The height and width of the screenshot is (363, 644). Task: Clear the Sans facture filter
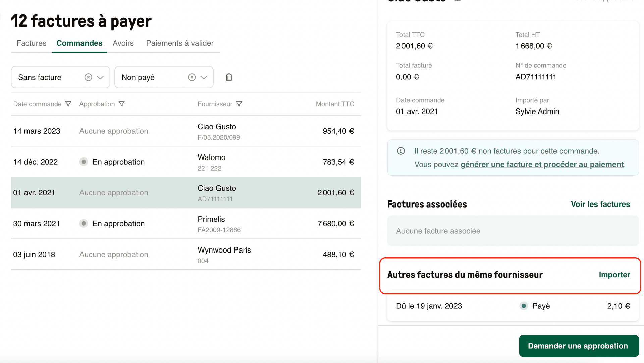[88, 77]
